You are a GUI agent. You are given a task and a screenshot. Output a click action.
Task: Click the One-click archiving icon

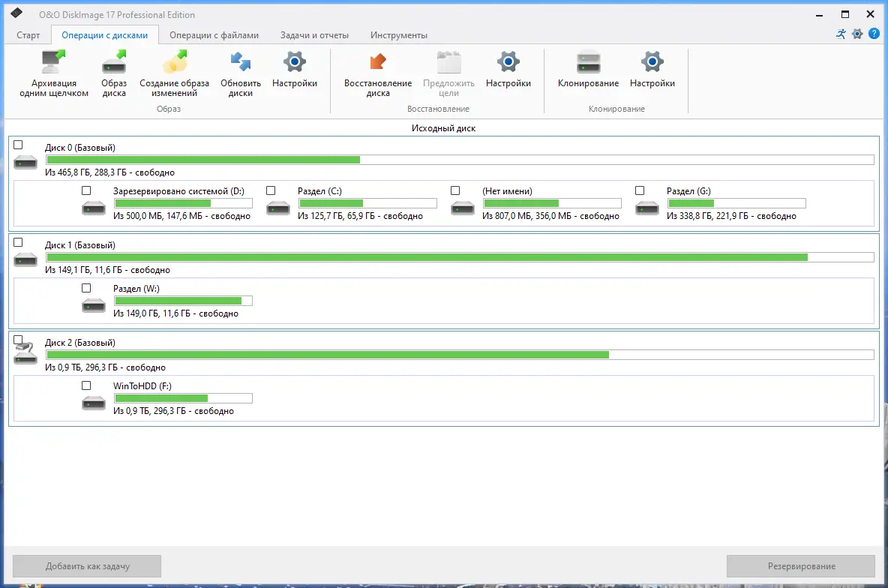click(53, 61)
